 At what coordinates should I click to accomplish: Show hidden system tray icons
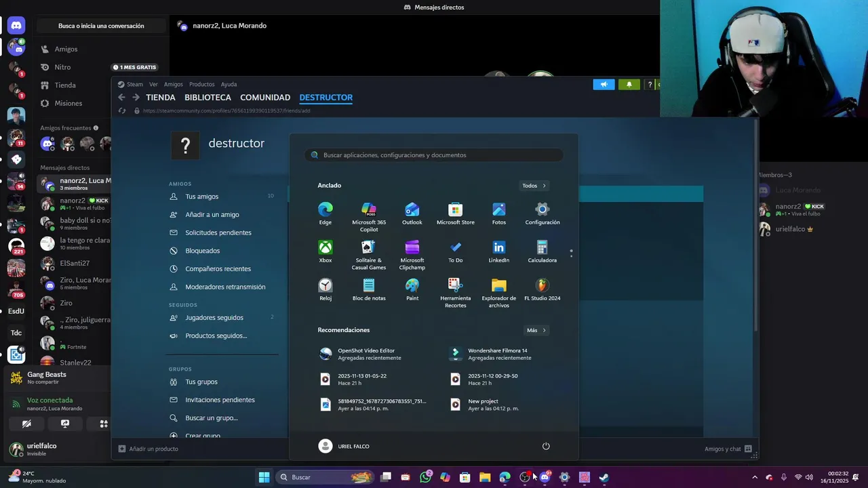coord(755,477)
